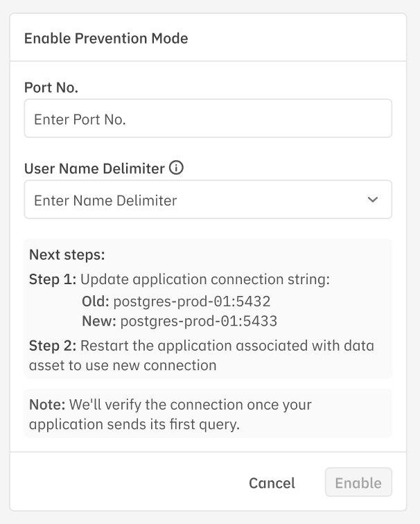Image resolution: width=420 pixels, height=524 pixels.
Task: Click the bold Old label
Action: click(x=95, y=302)
